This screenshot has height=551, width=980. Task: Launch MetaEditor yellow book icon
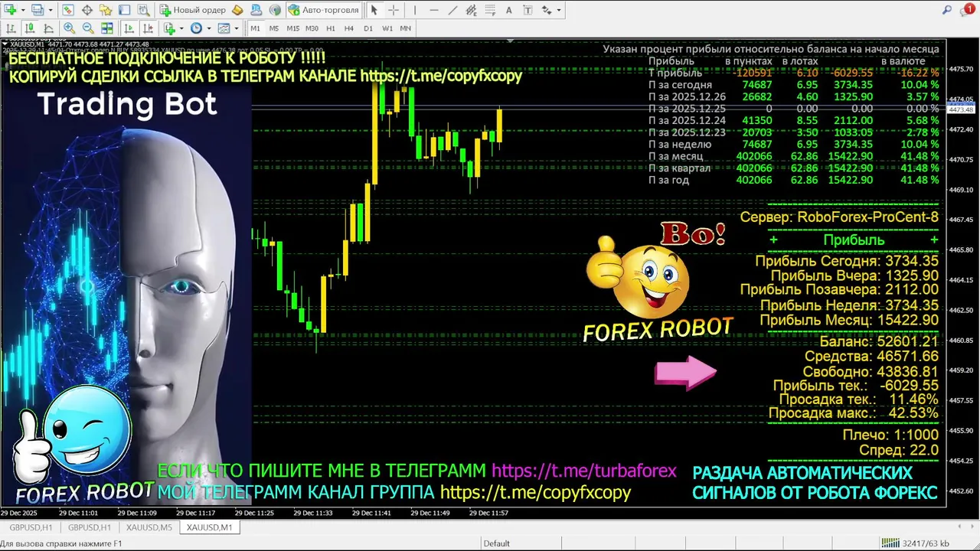237,10
